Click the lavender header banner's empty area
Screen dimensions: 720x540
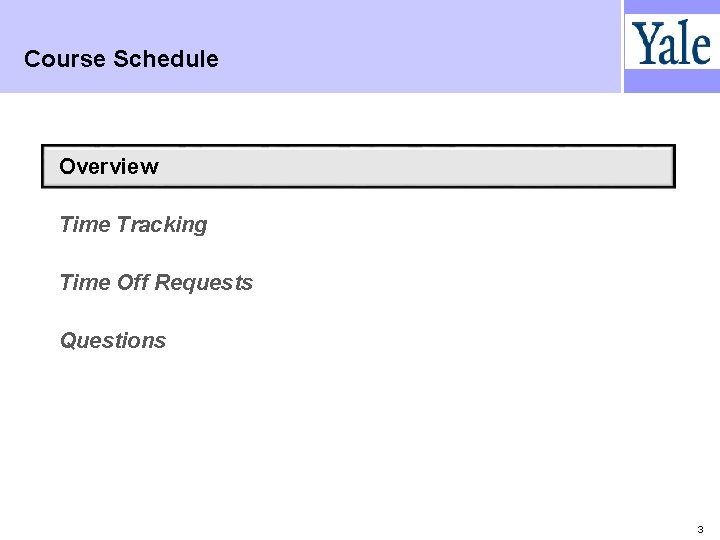(413, 46)
